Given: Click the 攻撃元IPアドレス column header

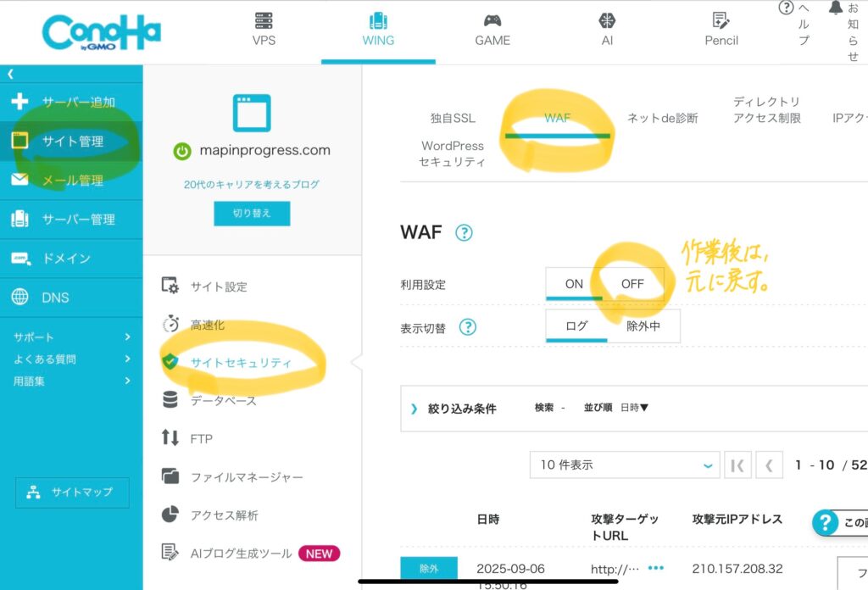Looking at the screenshot, I should (x=737, y=519).
